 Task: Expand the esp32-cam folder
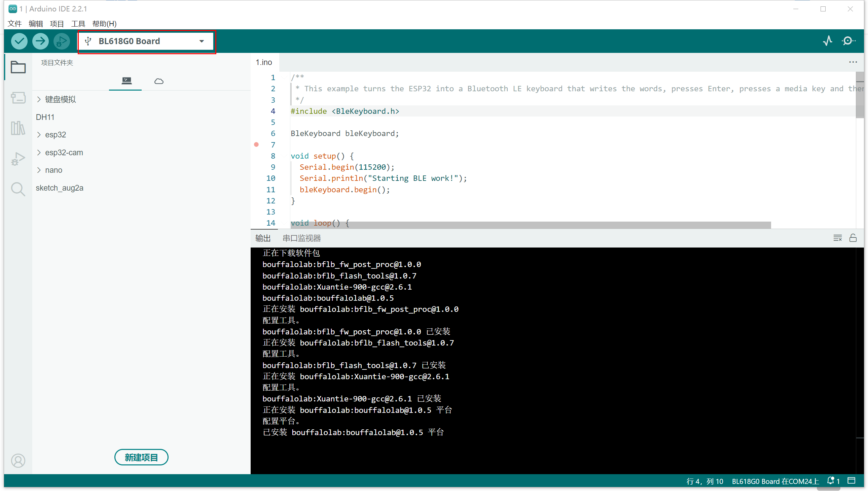(39, 153)
